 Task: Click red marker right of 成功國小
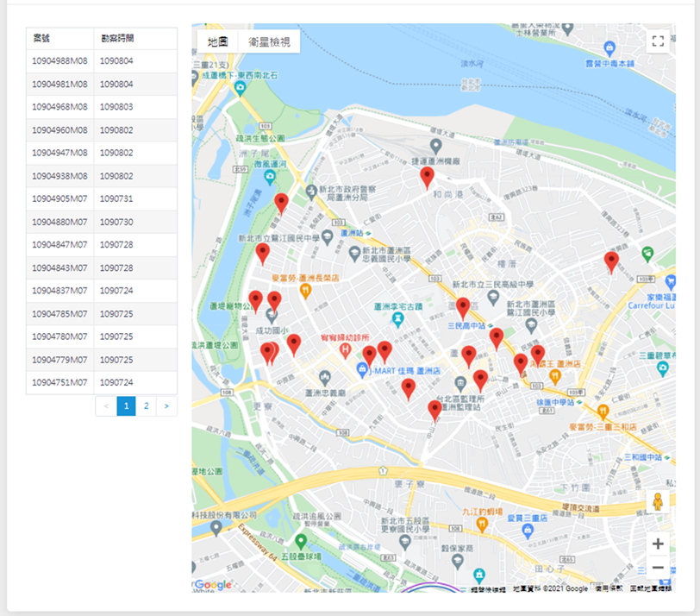pos(294,344)
